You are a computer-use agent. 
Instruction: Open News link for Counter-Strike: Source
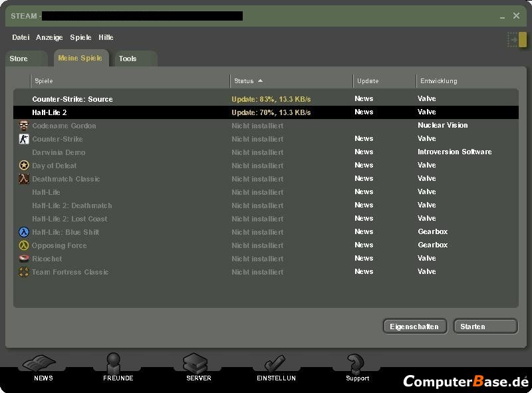(x=364, y=98)
